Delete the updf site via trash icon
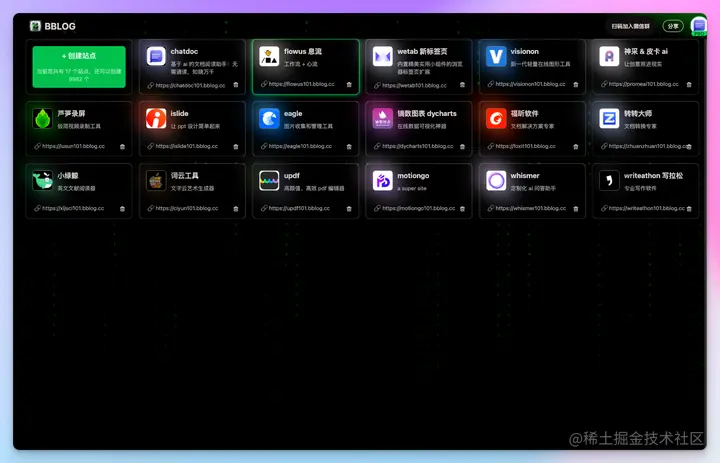The height and width of the screenshot is (463, 720). point(349,209)
